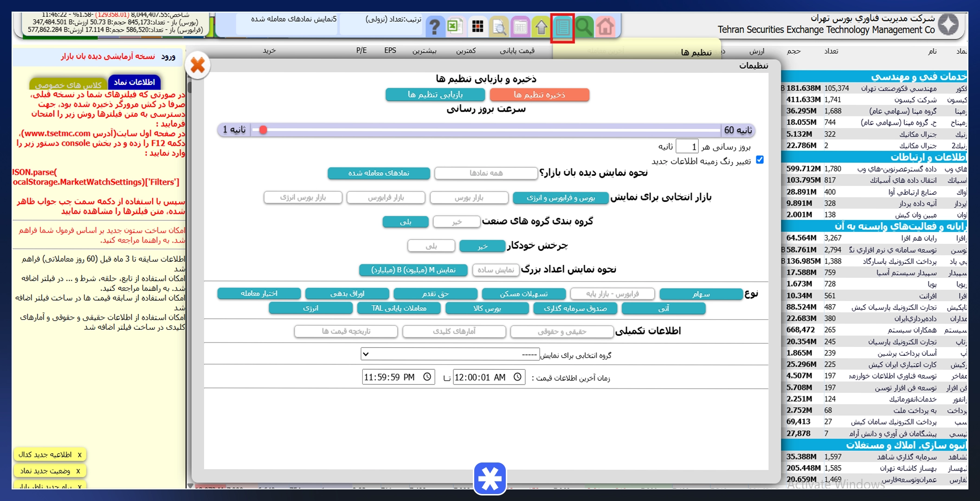
Task: Click the green up-arrow house icon
Action: coord(541,27)
